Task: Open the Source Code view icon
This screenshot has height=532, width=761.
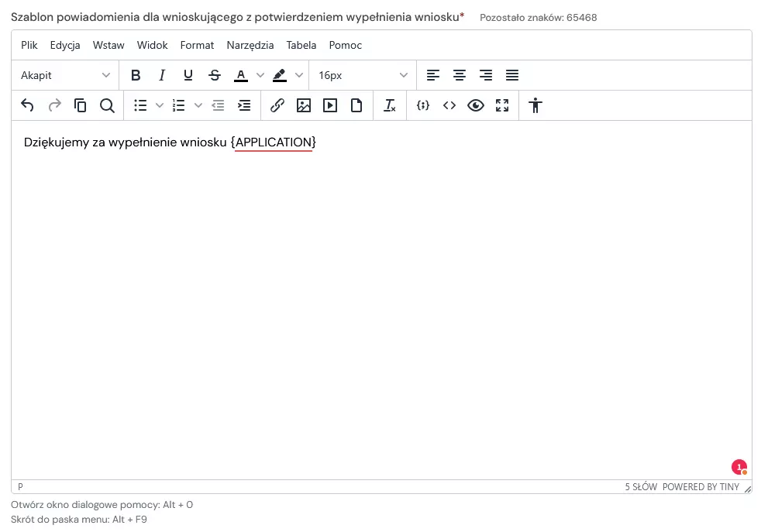Action: (x=449, y=105)
